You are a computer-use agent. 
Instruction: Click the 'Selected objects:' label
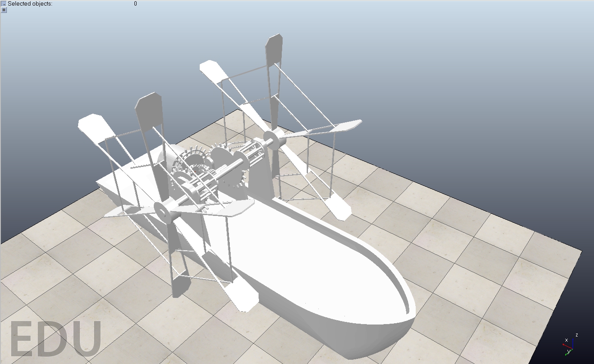pyautogui.click(x=30, y=4)
